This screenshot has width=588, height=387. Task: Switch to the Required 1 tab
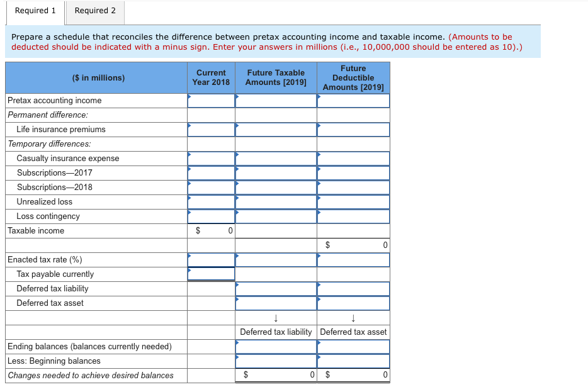[35, 10]
